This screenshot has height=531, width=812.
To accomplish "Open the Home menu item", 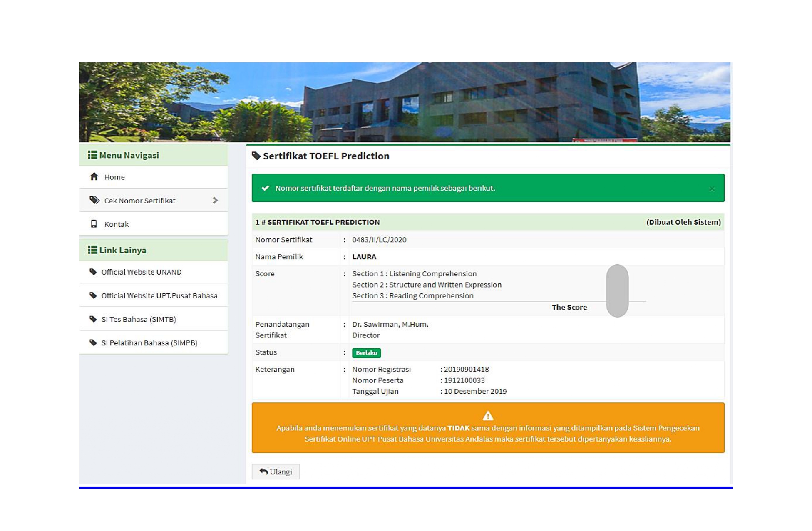I will click(x=154, y=177).
